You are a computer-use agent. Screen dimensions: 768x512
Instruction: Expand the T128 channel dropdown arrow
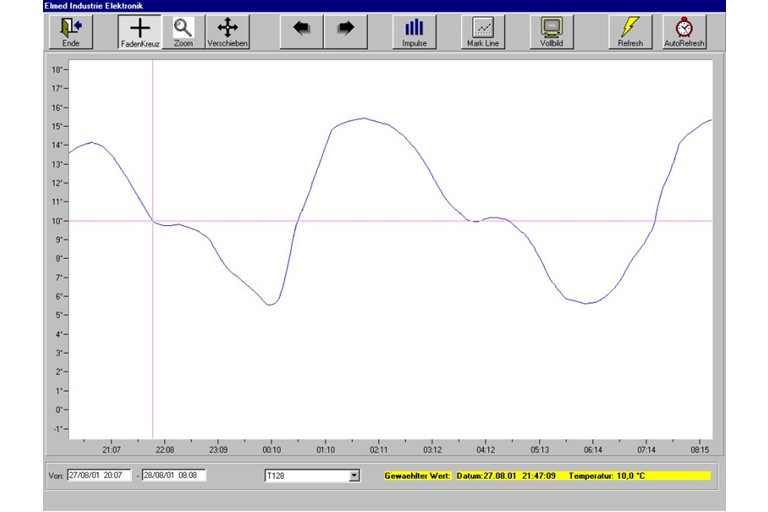tap(353, 476)
